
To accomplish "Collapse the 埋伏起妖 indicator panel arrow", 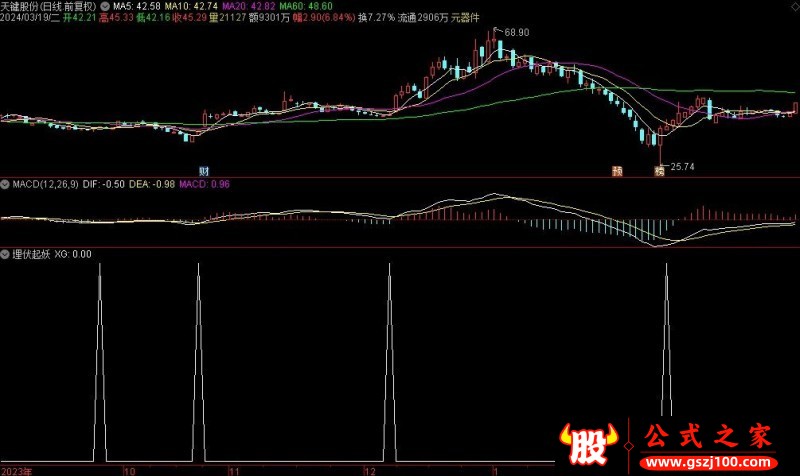I will 5,254.
